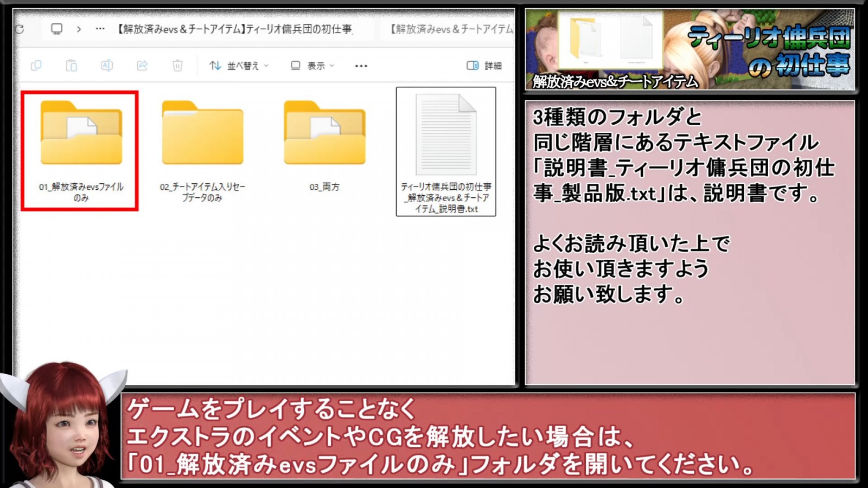This screenshot has height=488, width=868.
Task: Click the blank document thumbnail in the banner
Action: tap(636, 37)
